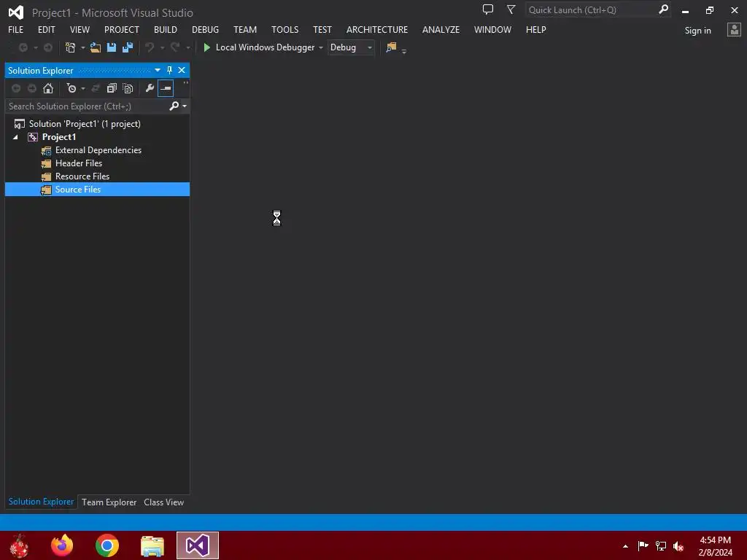
Task: Open Firefox from the taskbar
Action: coord(62,545)
